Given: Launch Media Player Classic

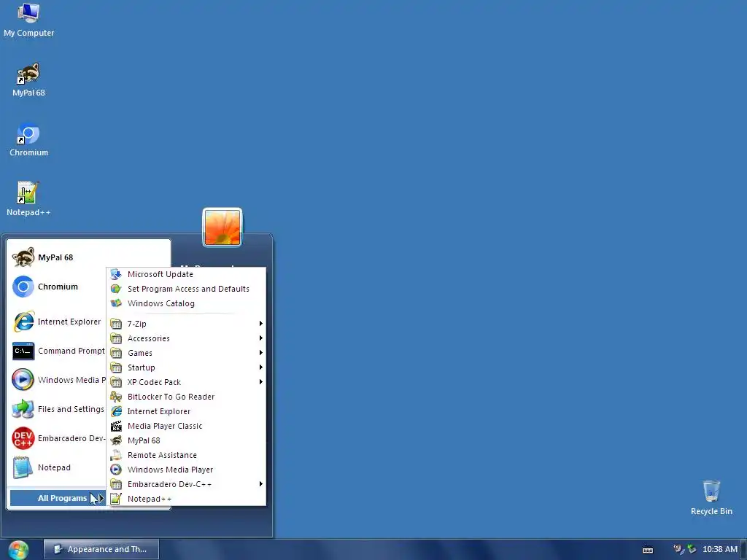Looking at the screenshot, I should coord(186,426).
